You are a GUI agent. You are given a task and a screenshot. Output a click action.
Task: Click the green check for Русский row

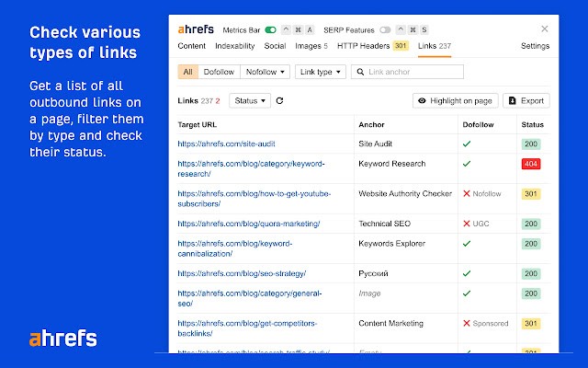coord(467,274)
